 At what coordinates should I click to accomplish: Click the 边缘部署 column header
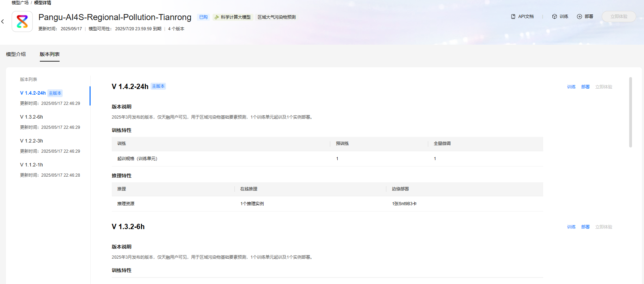[400, 189]
